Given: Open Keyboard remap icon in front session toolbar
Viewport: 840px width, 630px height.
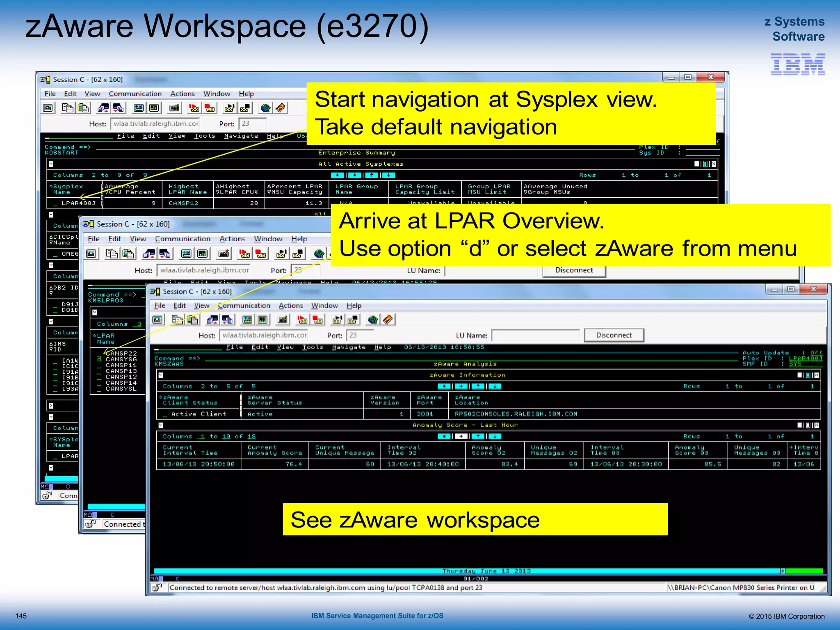Looking at the screenshot, I should coord(283,320).
